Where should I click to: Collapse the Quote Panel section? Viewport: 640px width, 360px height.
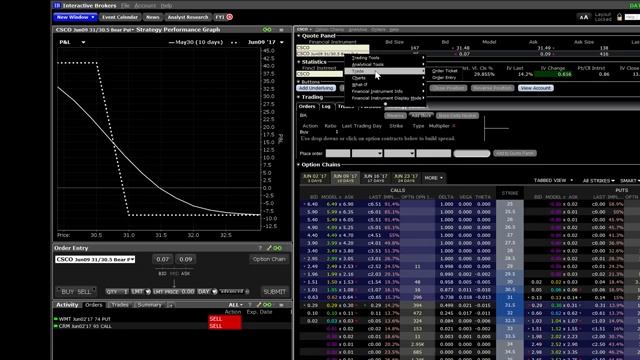298,36
